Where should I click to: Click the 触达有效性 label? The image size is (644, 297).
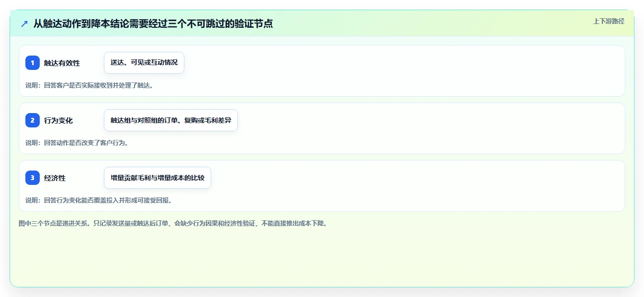point(62,63)
